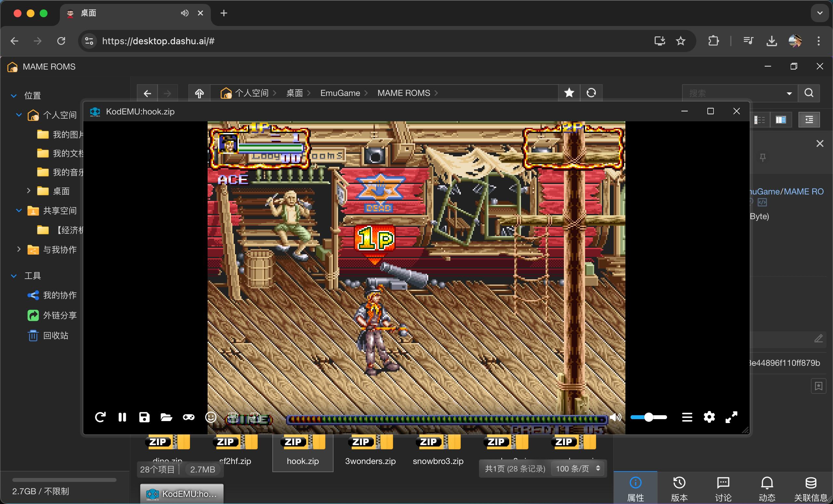The height and width of the screenshot is (504, 833).
Task: Open 回收站 in the sidebar
Action: (55, 336)
